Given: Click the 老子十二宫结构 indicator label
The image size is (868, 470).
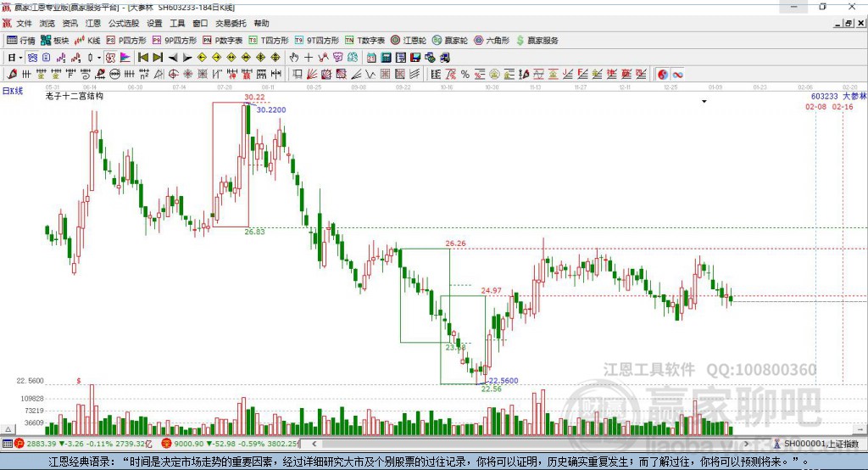Looking at the screenshot, I should pos(75,96).
